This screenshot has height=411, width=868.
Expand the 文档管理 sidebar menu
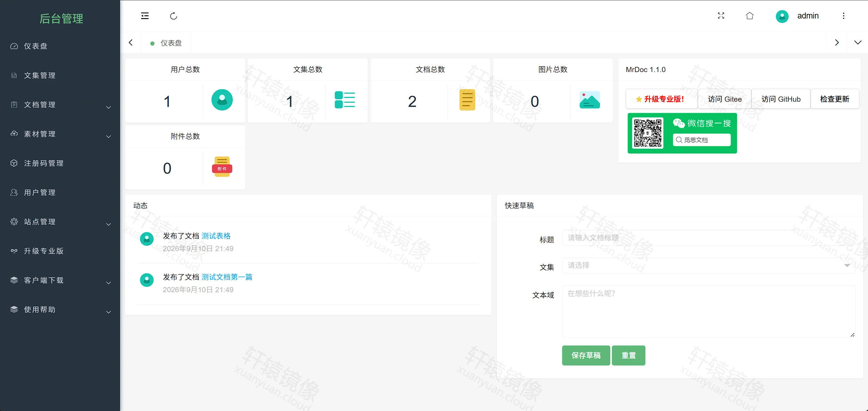tap(60, 105)
